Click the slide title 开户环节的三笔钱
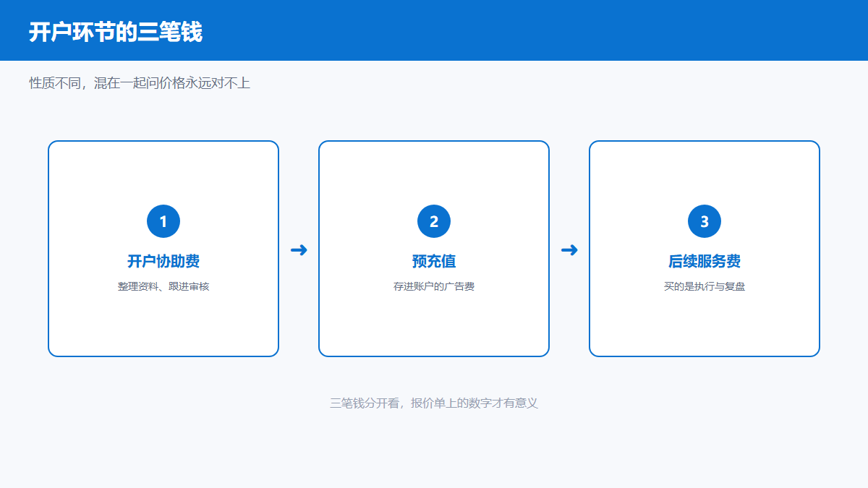The height and width of the screenshot is (488, 868). 116,32
